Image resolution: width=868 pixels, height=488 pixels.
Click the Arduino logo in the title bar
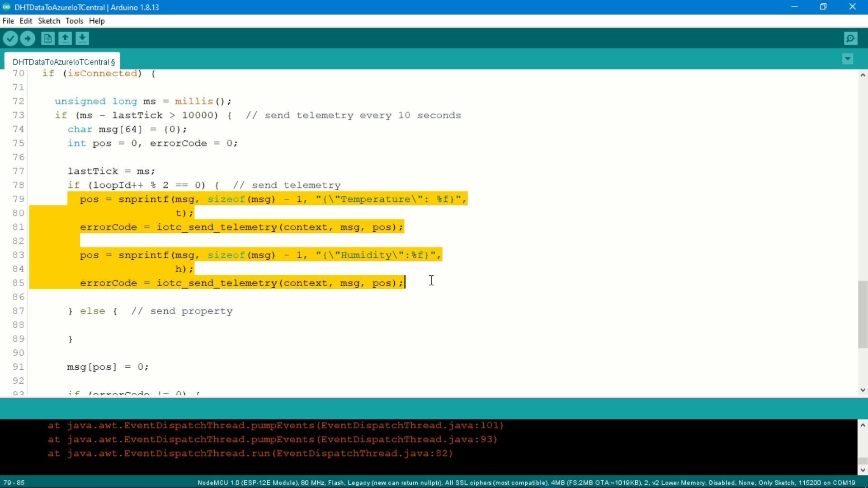click(6, 7)
